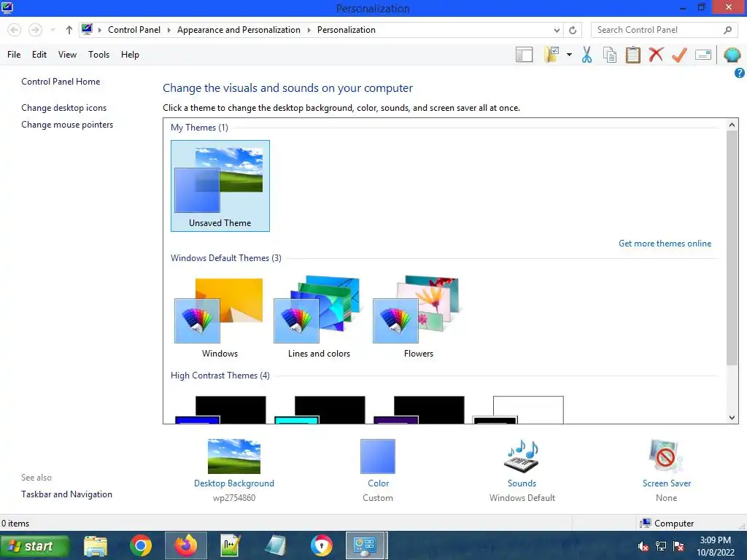This screenshot has height=560, width=747.
Task: Open the Desktop Background image icon
Action: 234,456
